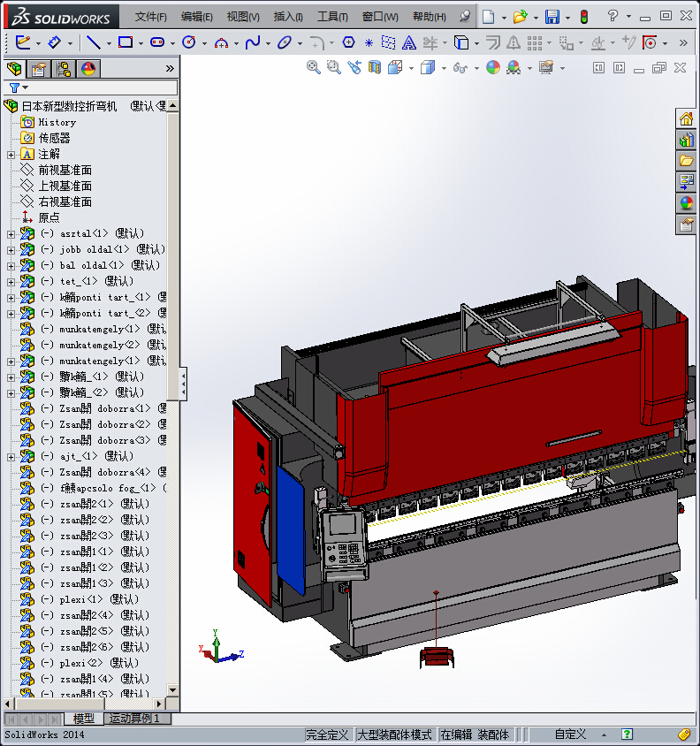This screenshot has height=746, width=700.
Task: Select the Spline sketch tool
Action: click(x=253, y=42)
